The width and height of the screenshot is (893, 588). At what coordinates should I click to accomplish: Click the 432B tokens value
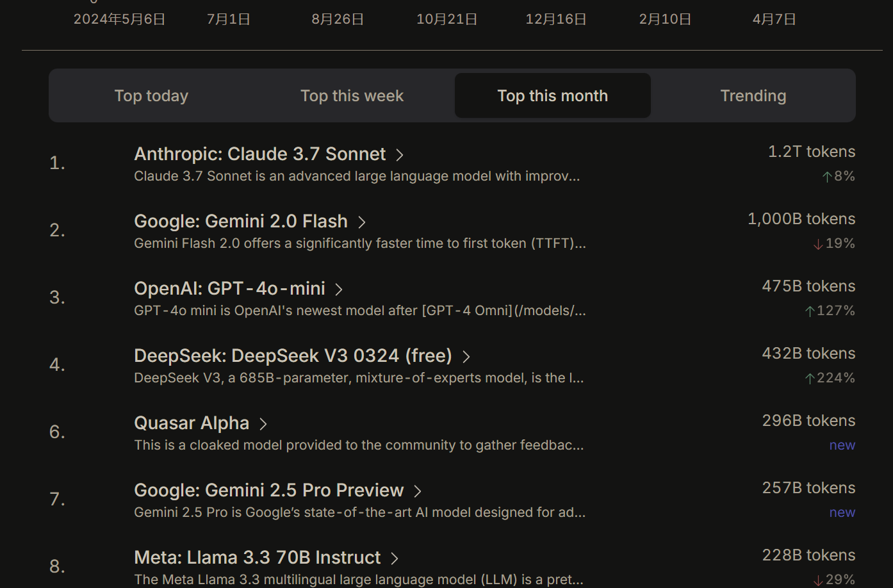(x=808, y=354)
